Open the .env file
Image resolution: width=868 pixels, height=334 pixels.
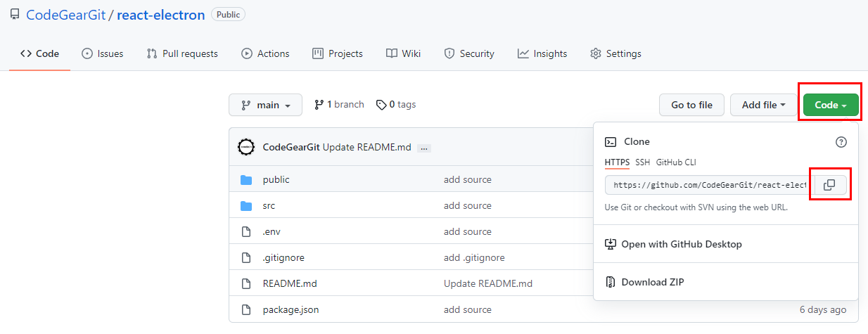click(x=272, y=231)
